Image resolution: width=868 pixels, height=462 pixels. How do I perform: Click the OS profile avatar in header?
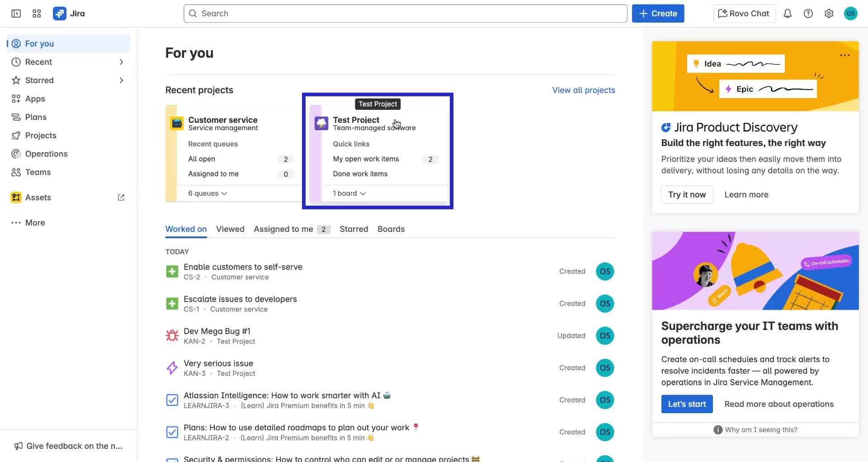coord(850,14)
